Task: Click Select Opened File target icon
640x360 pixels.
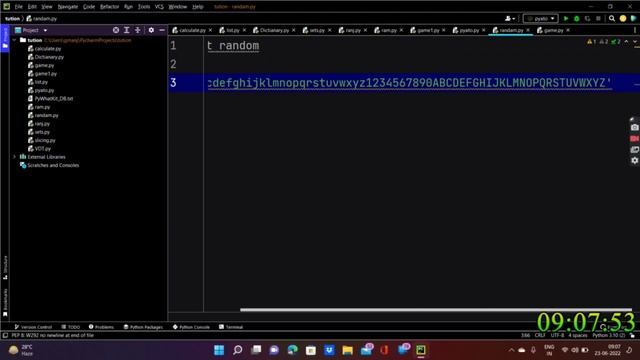Action: point(116,30)
